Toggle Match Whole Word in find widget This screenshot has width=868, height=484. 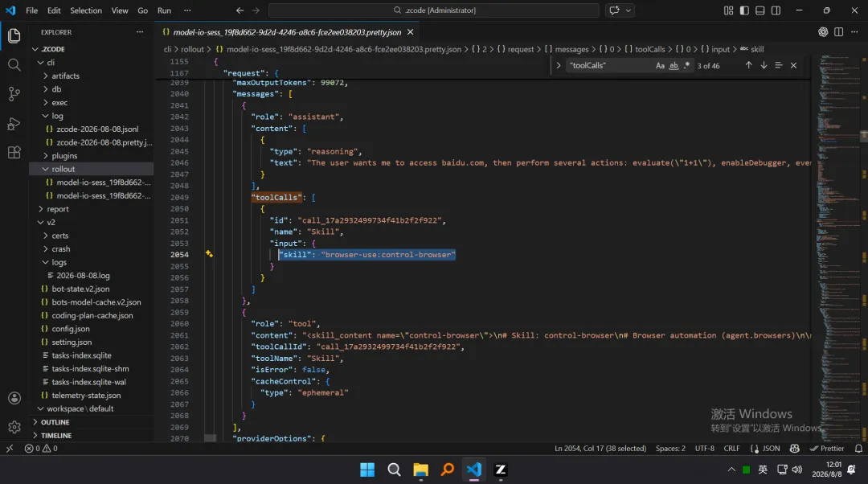(674, 65)
